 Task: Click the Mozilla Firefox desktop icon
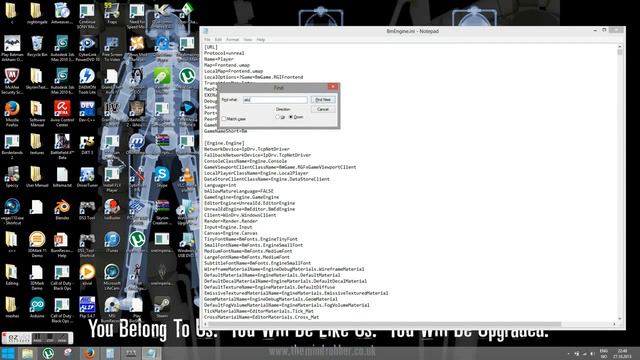(x=12, y=114)
